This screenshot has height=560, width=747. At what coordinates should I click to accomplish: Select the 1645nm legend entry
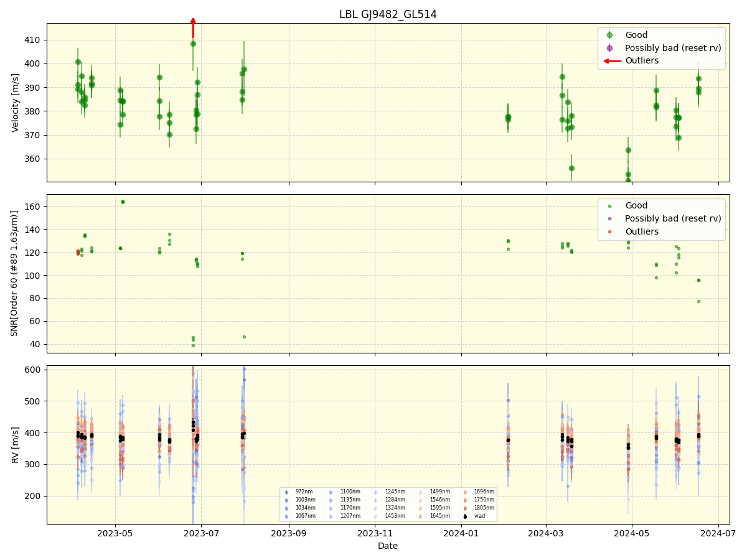tap(435, 516)
